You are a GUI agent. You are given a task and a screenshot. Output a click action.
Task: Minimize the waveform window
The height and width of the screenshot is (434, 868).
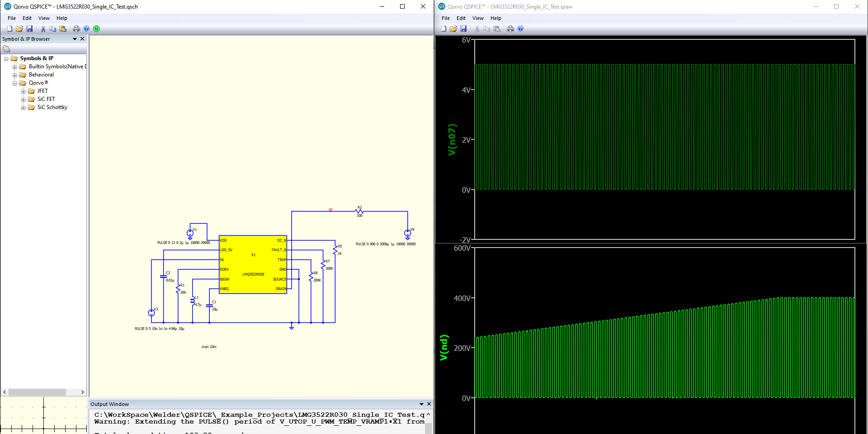click(x=816, y=6)
